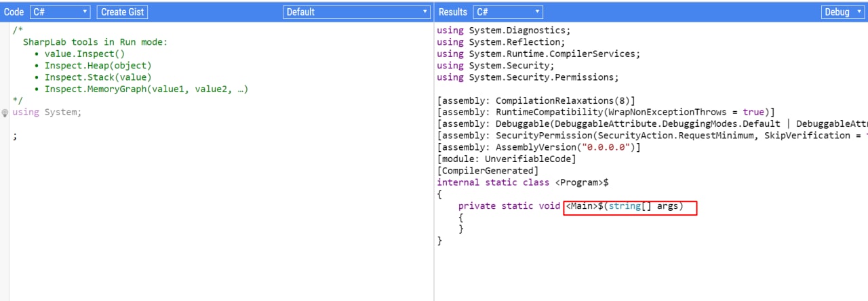Open the Default branch dropdown
868x301 pixels.
357,12
